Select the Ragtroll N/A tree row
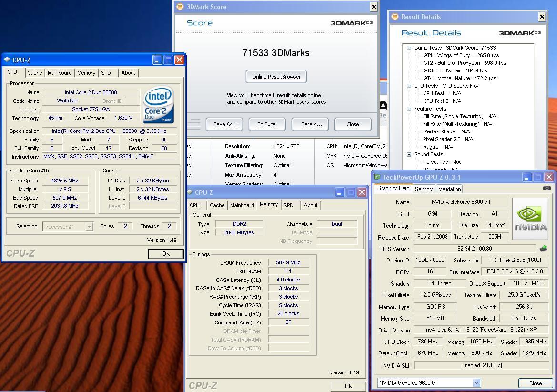The image size is (557, 392). pyautogui.click(x=437, y=147)
